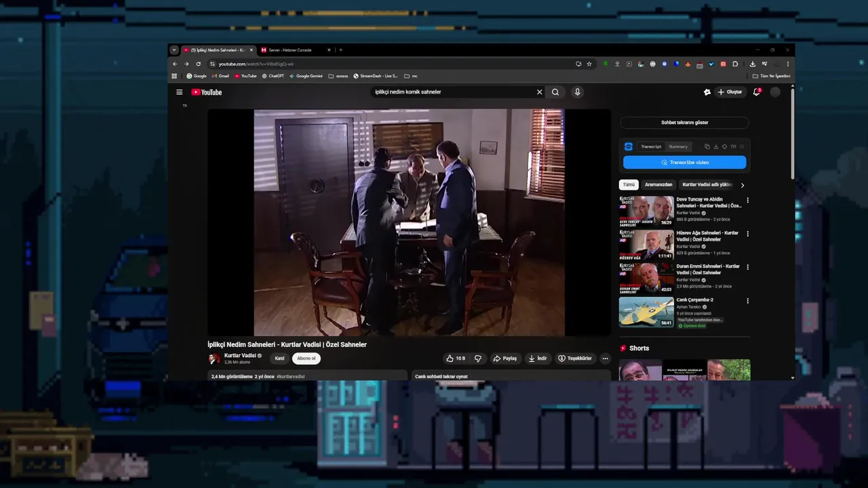Screen dimensions: 868x488
Task: Copy transcript using the copy icon
Action: 707,146
